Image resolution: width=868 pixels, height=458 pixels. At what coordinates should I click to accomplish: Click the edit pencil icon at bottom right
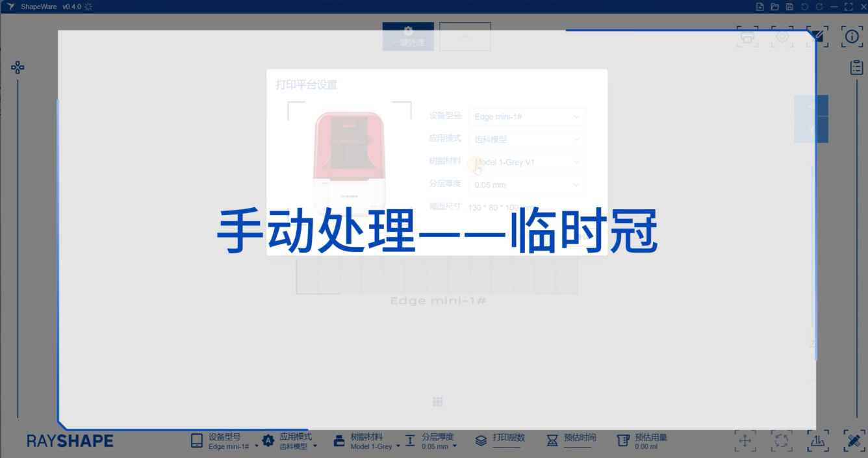854,440
